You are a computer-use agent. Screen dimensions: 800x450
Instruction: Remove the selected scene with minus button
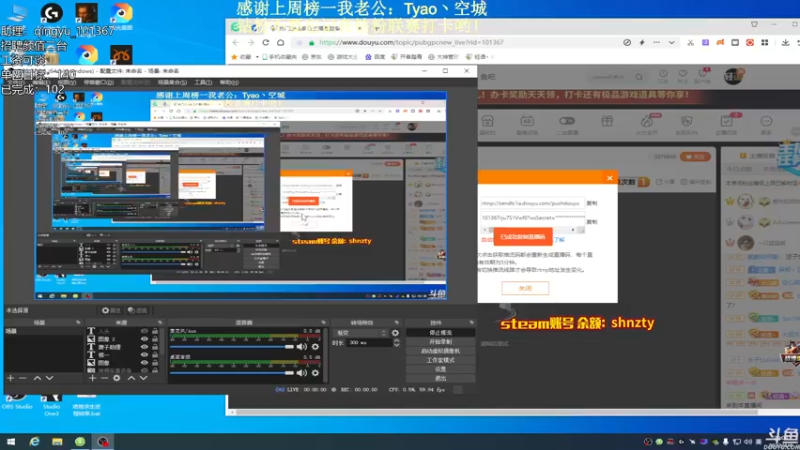22,378
